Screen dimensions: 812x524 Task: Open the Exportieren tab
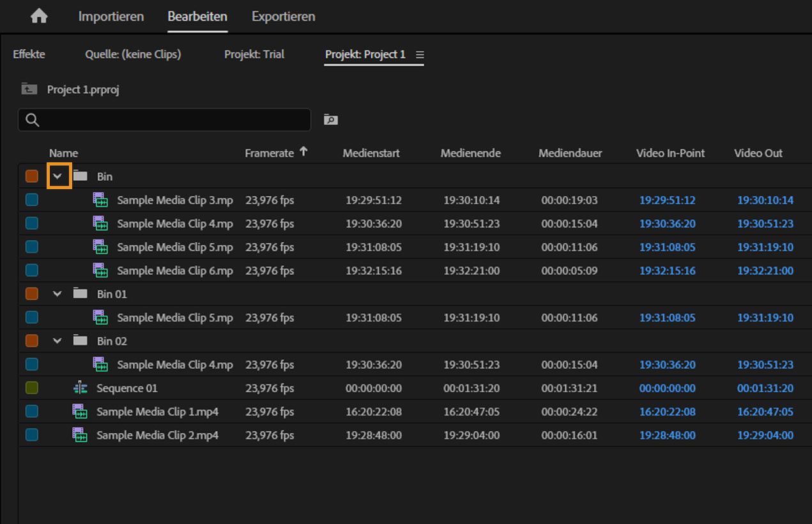click(x=283, y=17)
